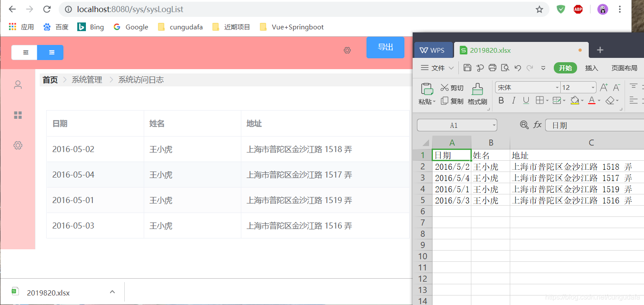This screenshot has height=305, width=644.
Task: Toggle bold formatting on cell A1
Action: (501, 100)
